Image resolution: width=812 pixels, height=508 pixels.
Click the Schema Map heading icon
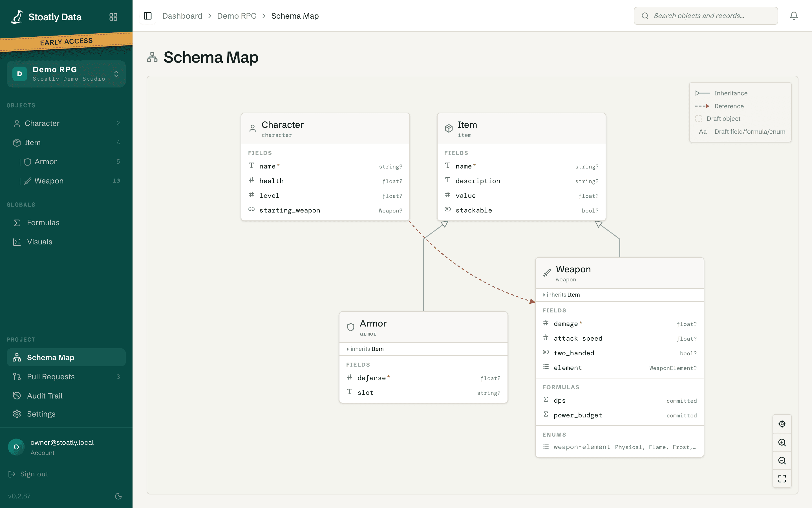(x=152, y=57)
